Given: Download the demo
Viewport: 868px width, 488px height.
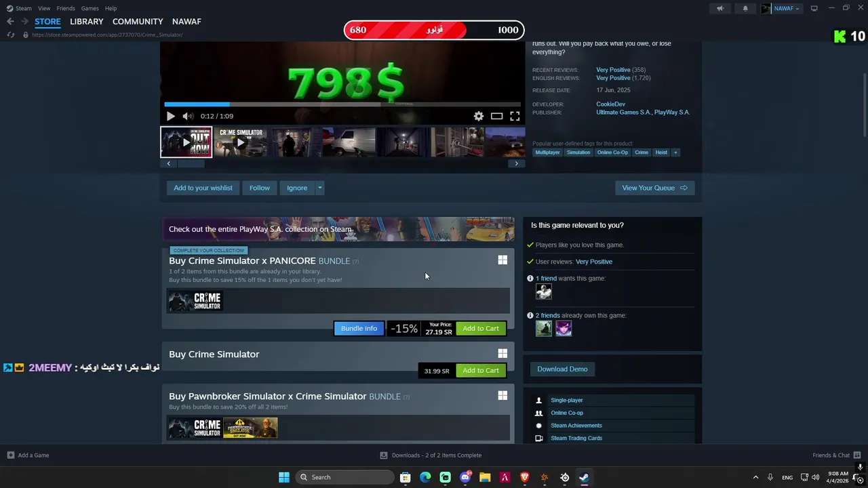Looking at the screenshot, I should [x=562, y=369].
